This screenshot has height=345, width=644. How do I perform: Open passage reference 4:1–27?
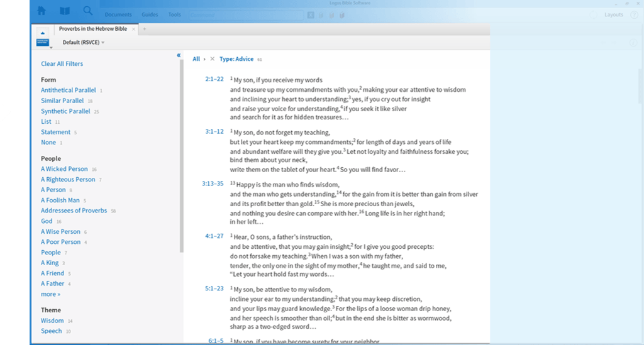tap(214, 236)
